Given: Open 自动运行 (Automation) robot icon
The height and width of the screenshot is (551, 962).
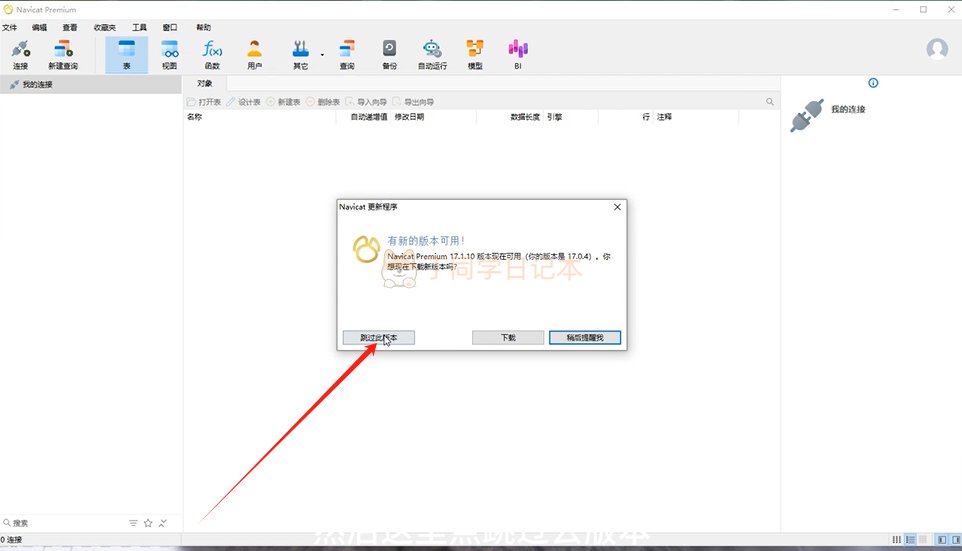Looking at the screenshot, I should tap(432, 54).
